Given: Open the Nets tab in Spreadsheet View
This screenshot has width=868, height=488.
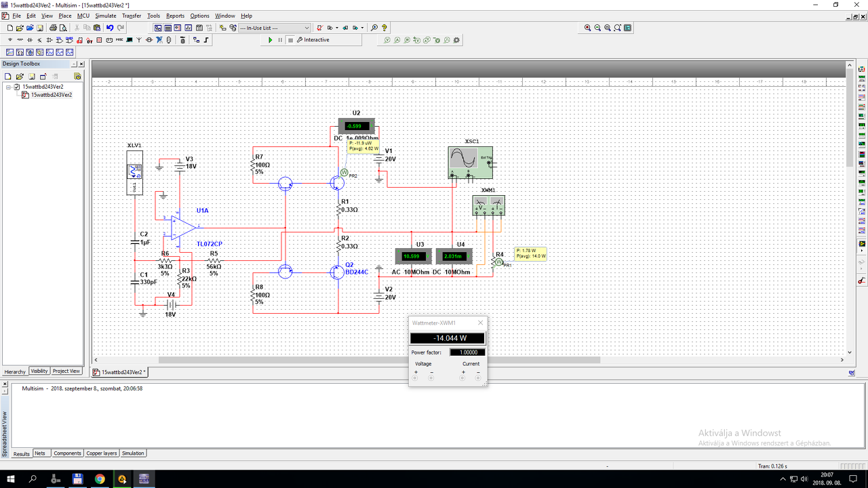Looking at the screenshot, I should [40, 453].
